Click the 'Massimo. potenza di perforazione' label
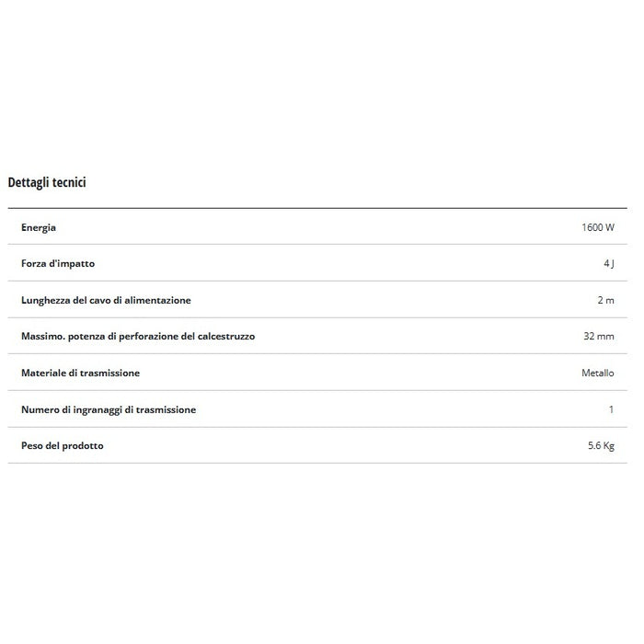The height and width of the screenshot is (644, 644). pos(138,336)
